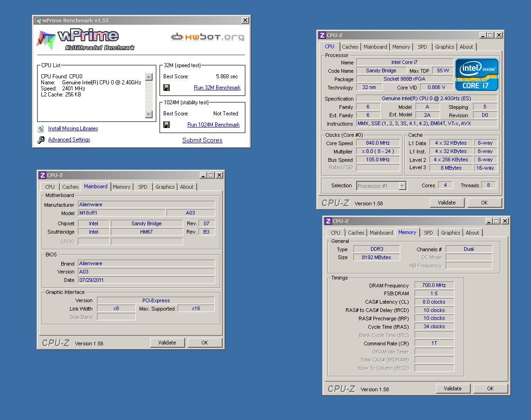Click the wPrime title bar app icon

point(38,20)
